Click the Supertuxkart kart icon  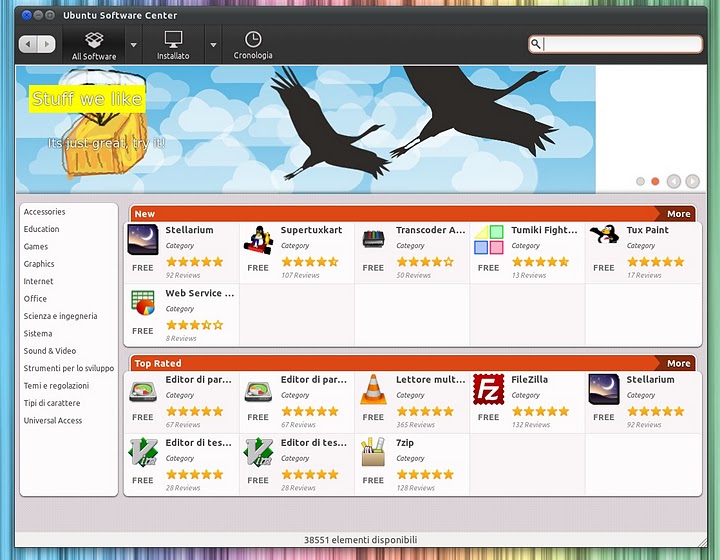coord(258,240)
